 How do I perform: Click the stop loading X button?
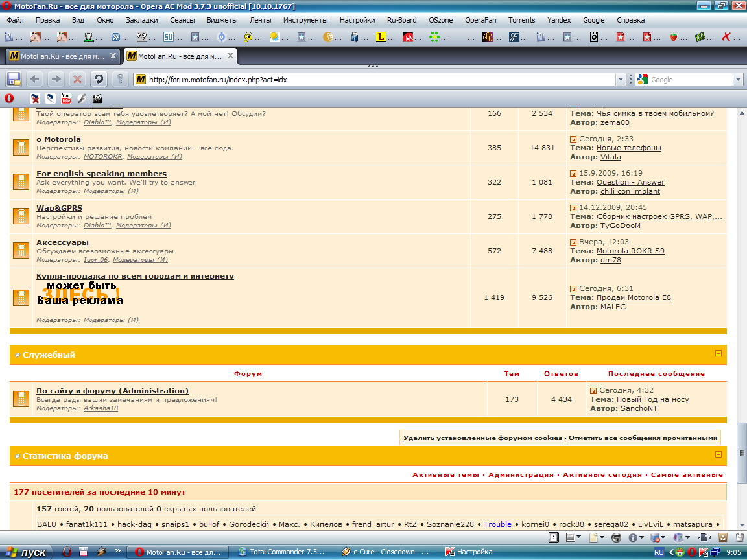77,79
